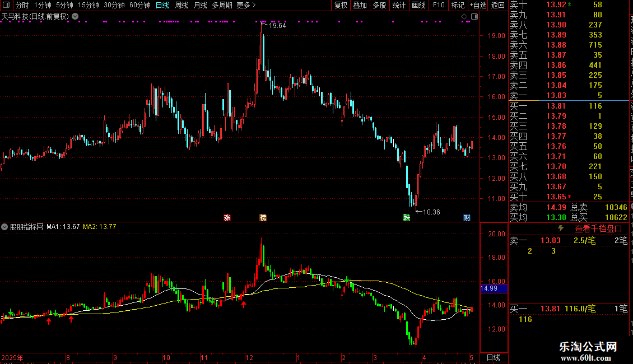Click the 10.36 low price label
This screenshot has width=633, height=364.
pyautogui.click(x=431, y=212)
